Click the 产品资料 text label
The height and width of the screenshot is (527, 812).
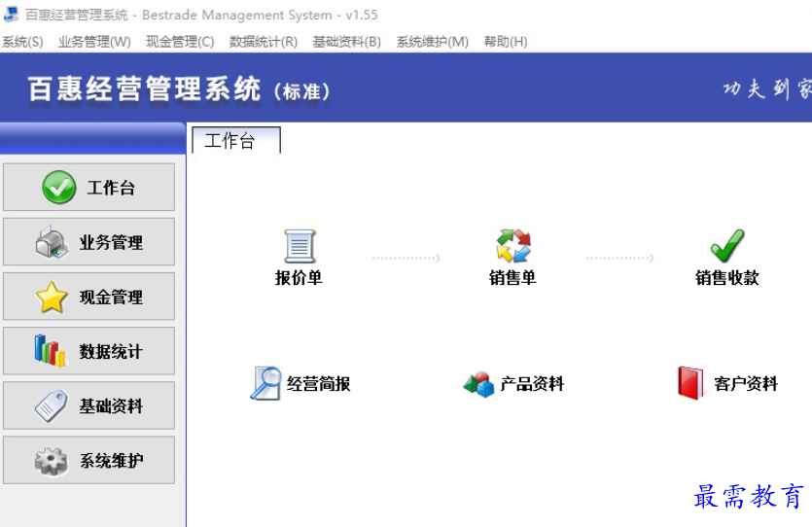[532, 384]
